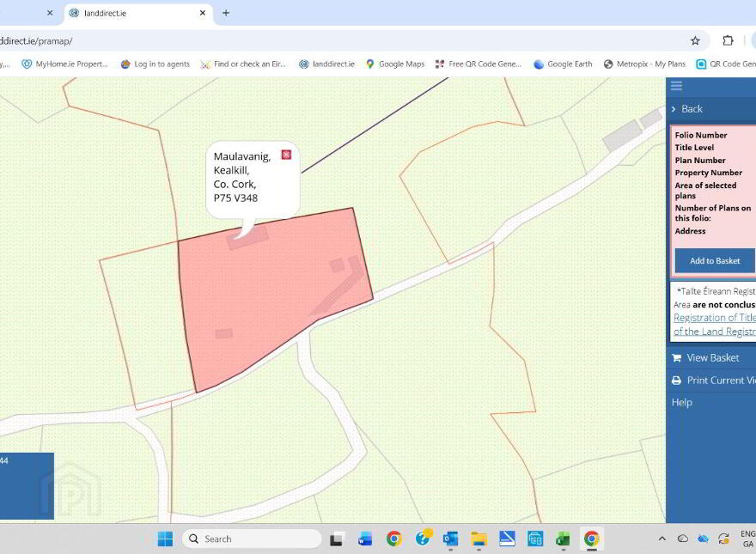The image size is (756, 554).
Task: Open the browser extensions puzzle icon
Action: tap(728, 41)
